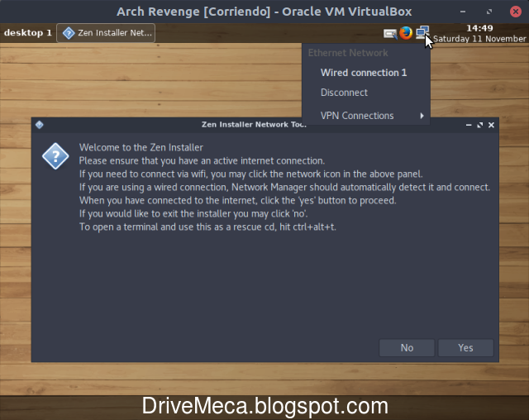The image size is (529, 420).
Task: Choose Disconnect in the network menu
Action: [x=344, y=93]
